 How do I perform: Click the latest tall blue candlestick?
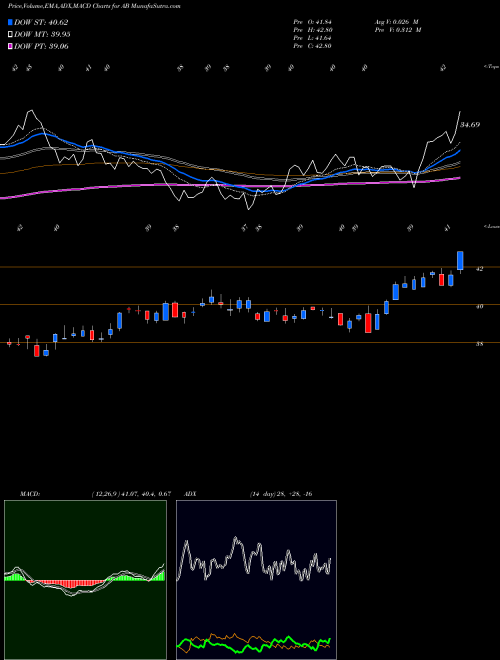(x=460, y=261)
